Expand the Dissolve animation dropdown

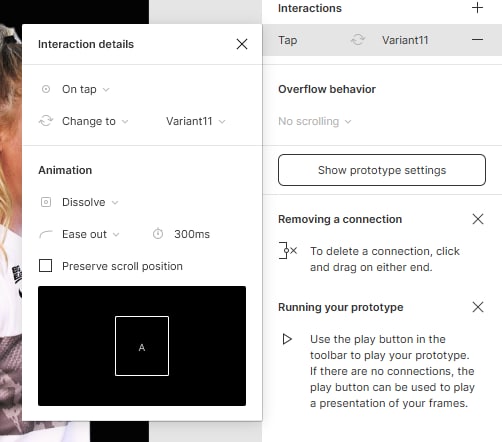coord(90,202)
